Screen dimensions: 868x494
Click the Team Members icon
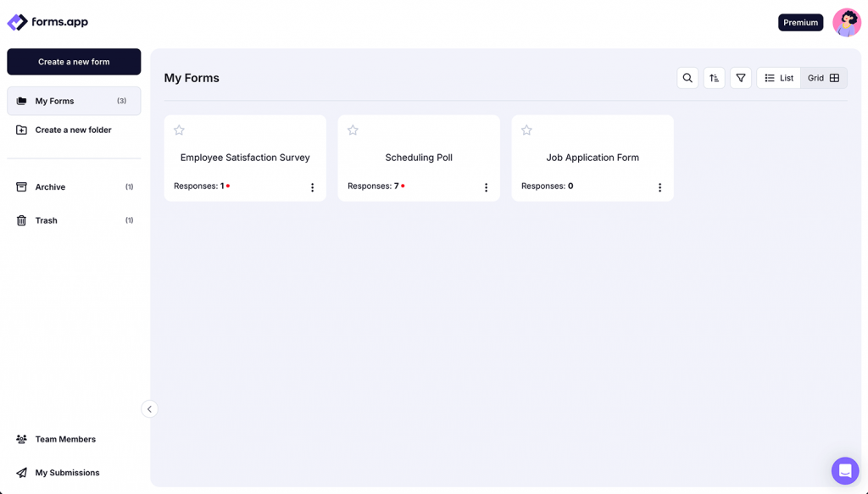point(20,439)
